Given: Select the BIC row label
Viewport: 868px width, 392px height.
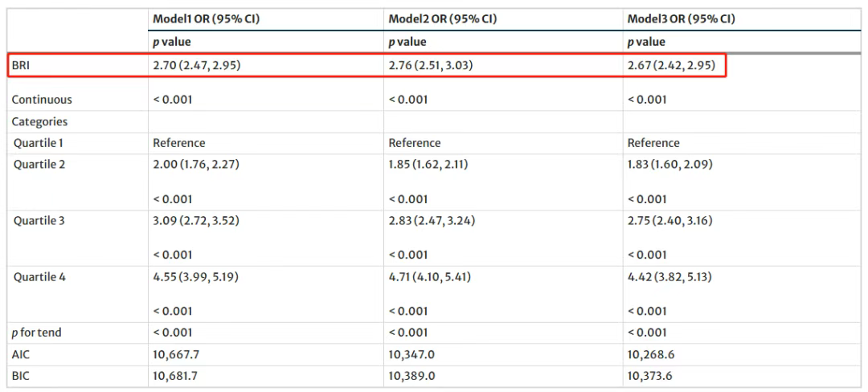Looking at the screenshot, I should pos(19,376).
